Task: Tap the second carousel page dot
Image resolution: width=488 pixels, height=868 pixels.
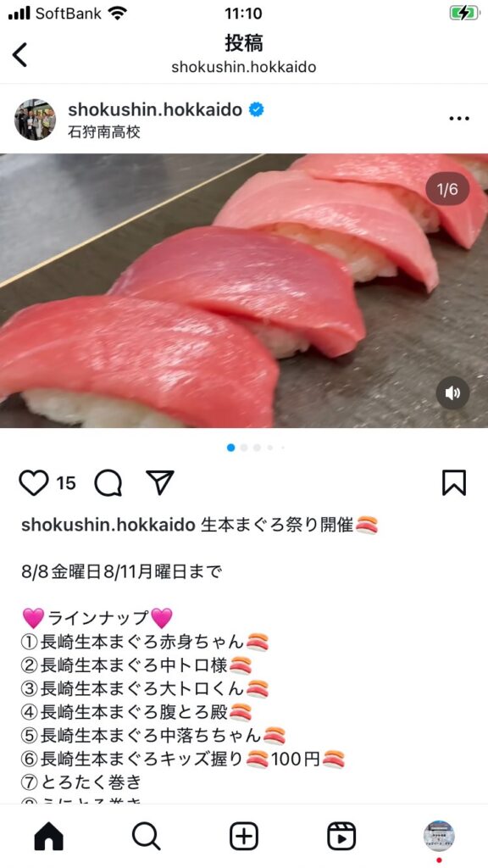Action: pyautogui.click(x=244, y=448)
